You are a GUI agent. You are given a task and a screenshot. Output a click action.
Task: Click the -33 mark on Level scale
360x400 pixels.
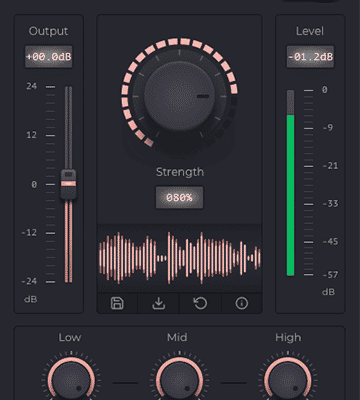tap(330, 203)
